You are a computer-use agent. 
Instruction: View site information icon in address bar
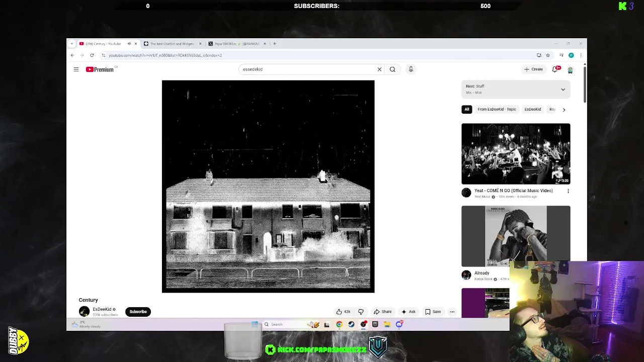pyautogui.click(x=103, y=55)
